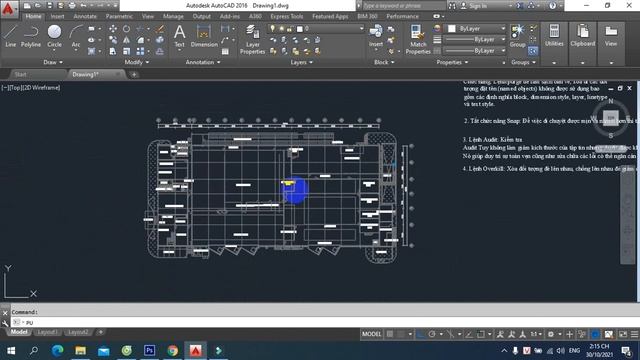
Task: Open the Start file tab
Action: (20, 74)
